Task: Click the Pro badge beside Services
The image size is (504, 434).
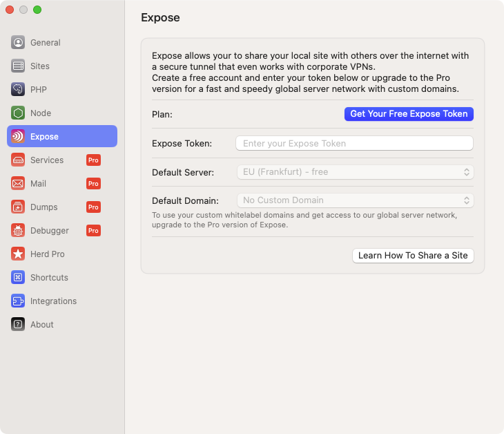Action: point(93,160)
